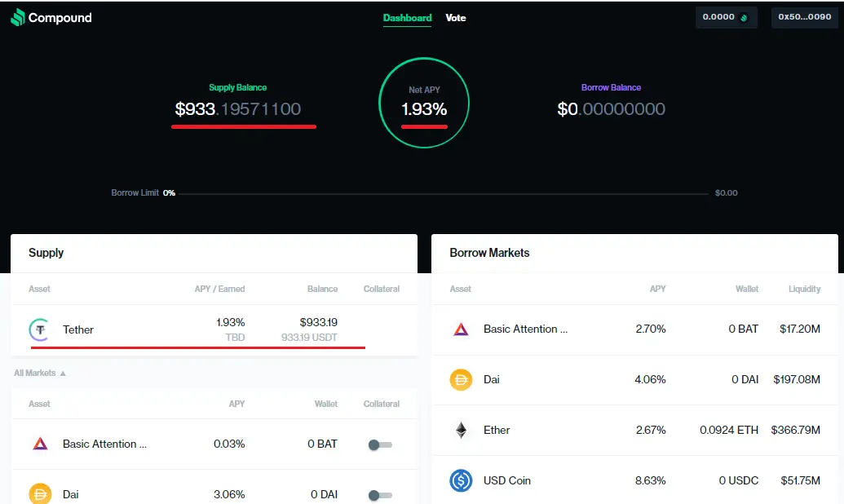The height and width of the screenshot is (504, 844).
Task: Open Basic Attention name in Borrow Markets
Action: pyautogui.click(x=525, y=329)
